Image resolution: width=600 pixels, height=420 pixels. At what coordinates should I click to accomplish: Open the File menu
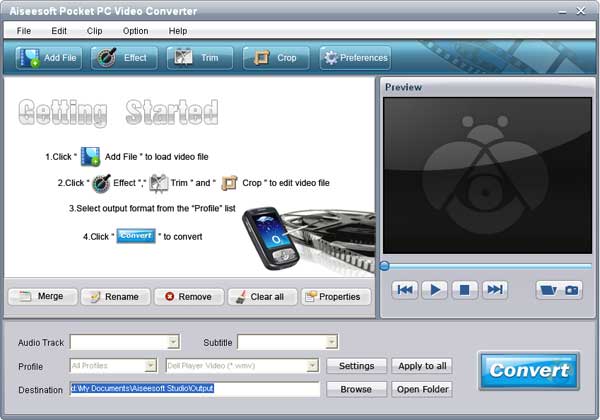pos(24,31)
